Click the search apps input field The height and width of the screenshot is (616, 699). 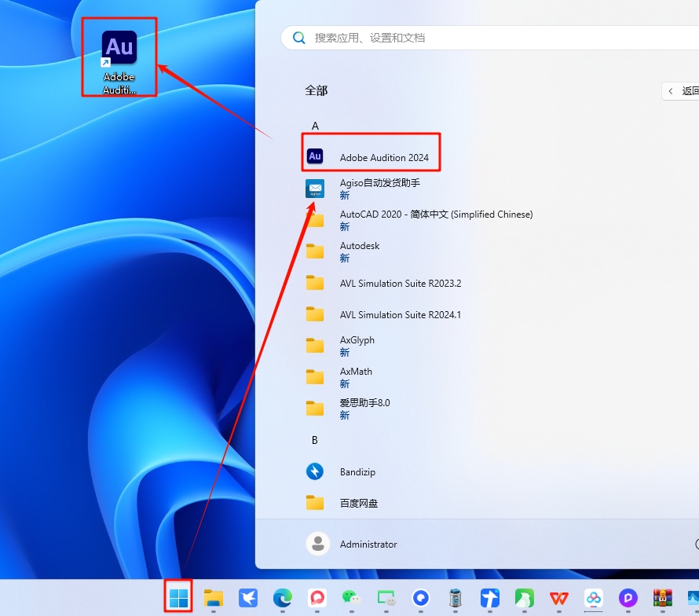pos(487,38)
